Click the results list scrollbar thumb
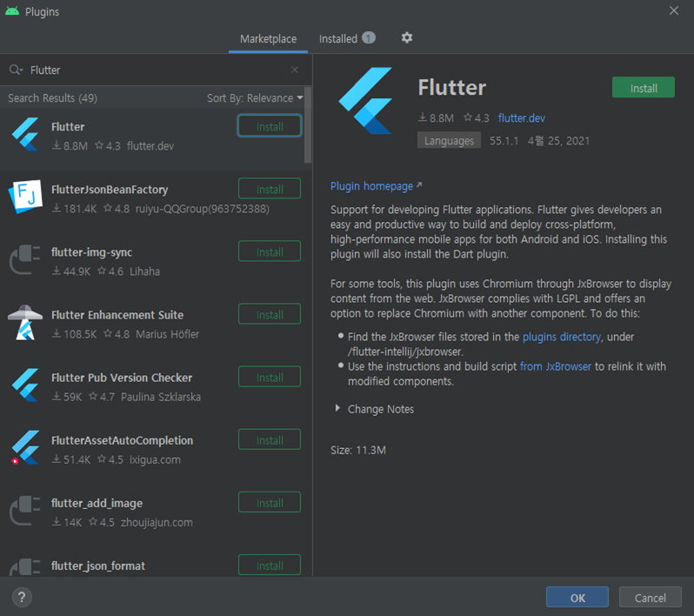 coord(308,125)
